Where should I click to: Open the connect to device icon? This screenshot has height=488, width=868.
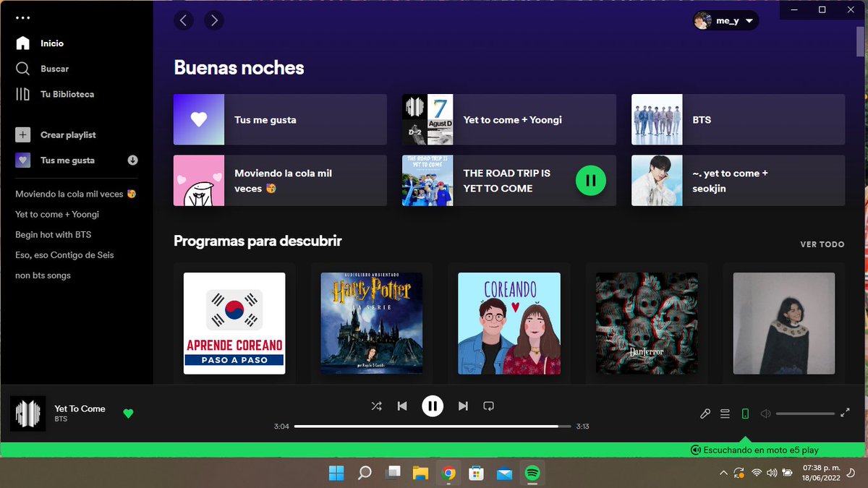pyautogui.click(x=745, y=414)
